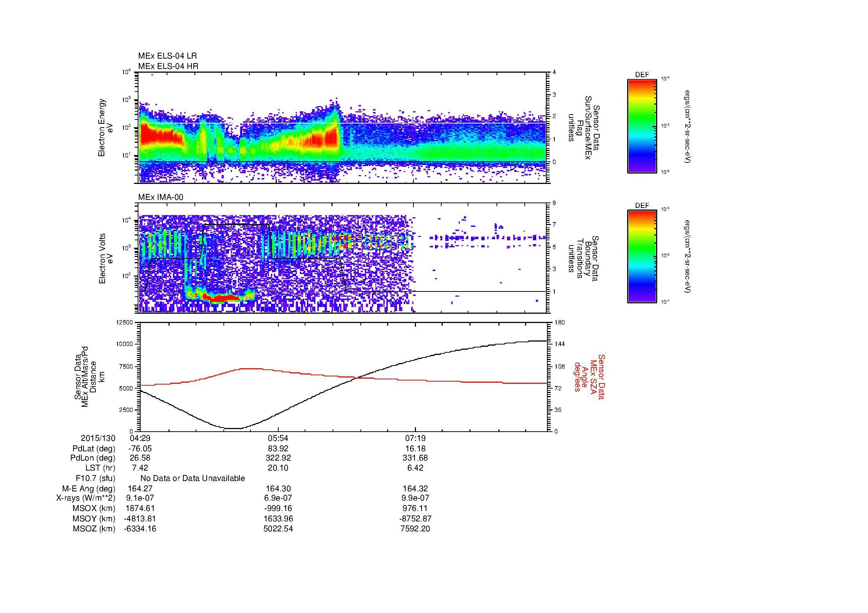
Task: Click the 'Electron Volts eV' axis label
Action: click(106, 258)
